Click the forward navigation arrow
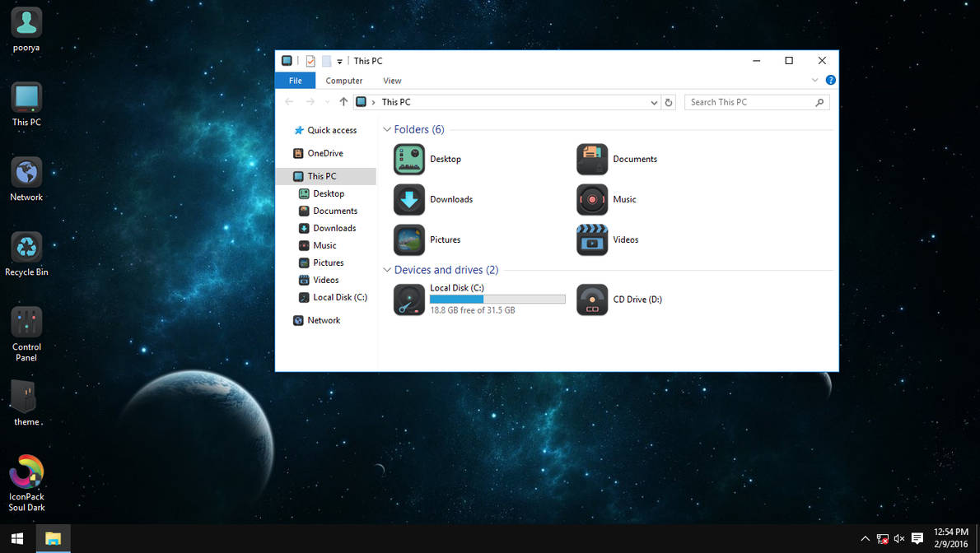 pyautogui.click(x=310, y=102)
